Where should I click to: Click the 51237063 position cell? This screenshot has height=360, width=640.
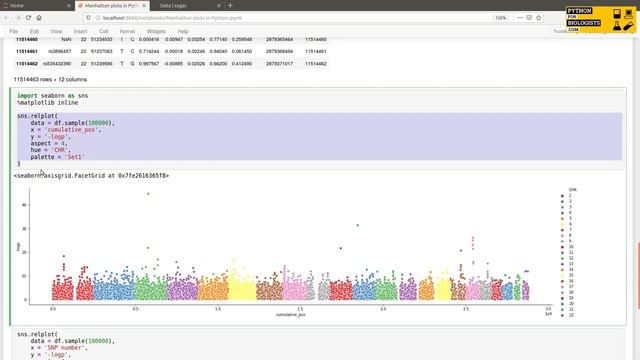click(x=102, y=51)
